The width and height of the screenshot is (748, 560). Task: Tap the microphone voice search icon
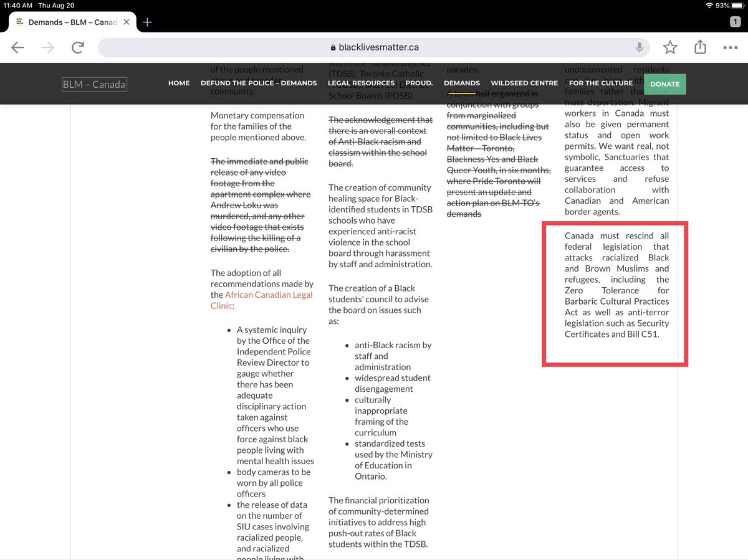(x=640, y=47)
